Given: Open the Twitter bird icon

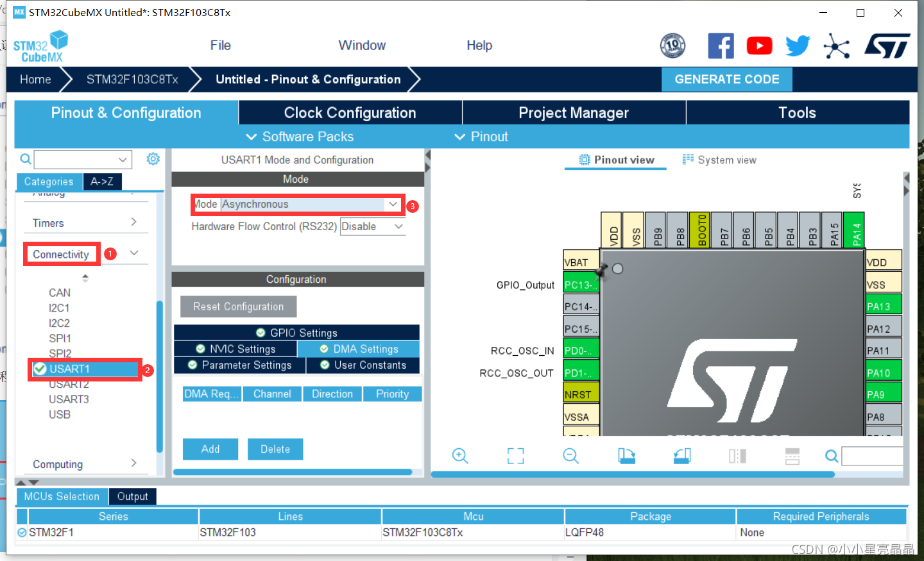Looking at the screenshot, I should pyautogui.click(x=798, y=46).
